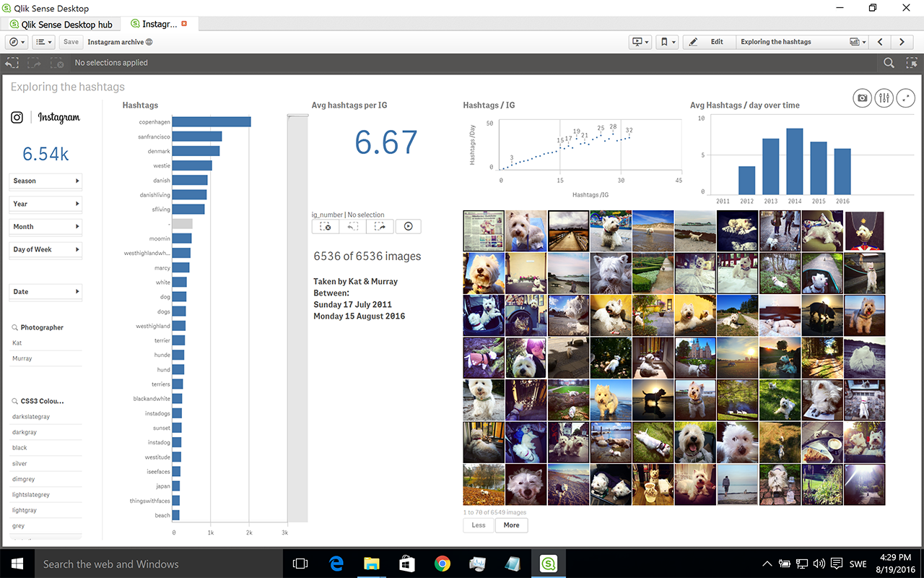Screen dimensions: 924x578
Task: Select photographer Murray
Action: [45, 358]
